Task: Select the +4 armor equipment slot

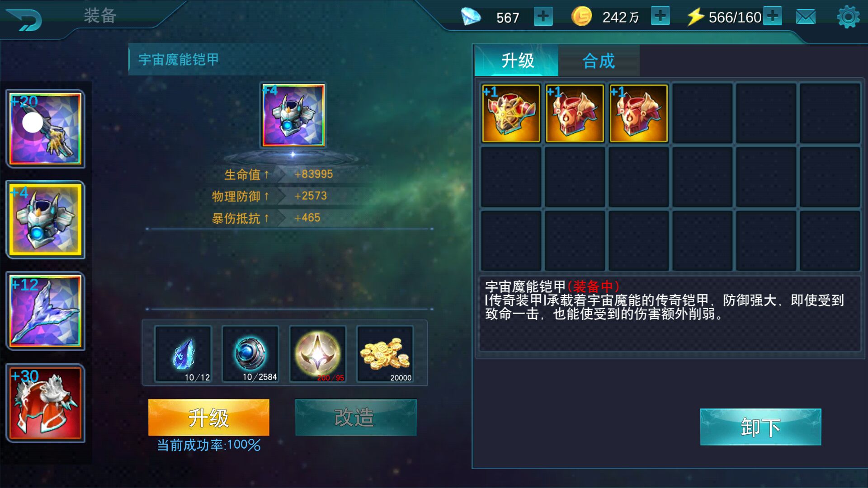Action: (45, 220)
